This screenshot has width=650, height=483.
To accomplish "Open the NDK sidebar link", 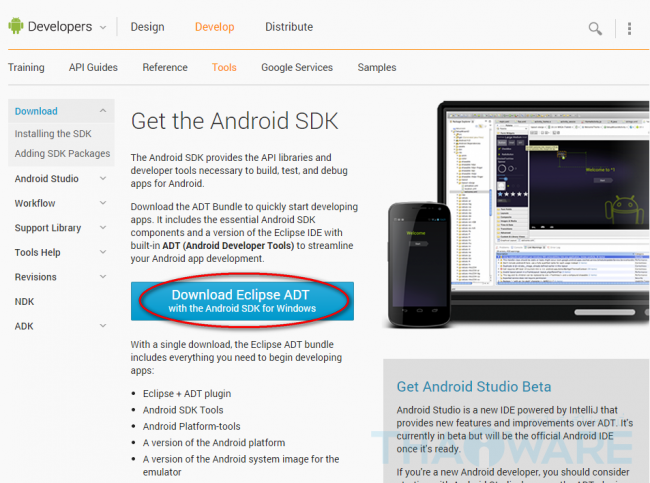I will [x=24, y=301].
